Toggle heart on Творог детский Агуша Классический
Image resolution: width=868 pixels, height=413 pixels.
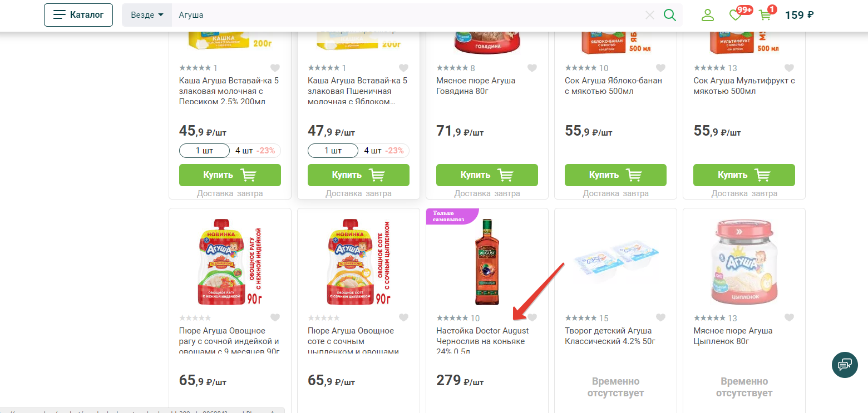(660, 318)
